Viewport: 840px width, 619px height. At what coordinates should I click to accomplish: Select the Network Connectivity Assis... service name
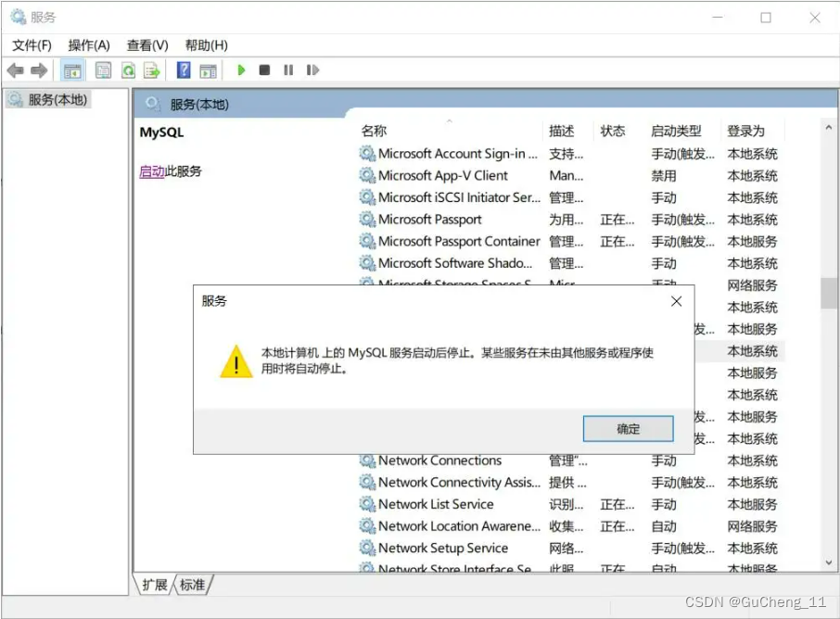point(460,483)
